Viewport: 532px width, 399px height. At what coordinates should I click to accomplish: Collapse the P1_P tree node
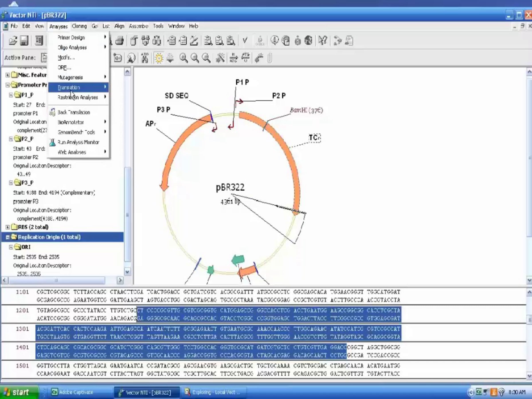coord(11,95)
